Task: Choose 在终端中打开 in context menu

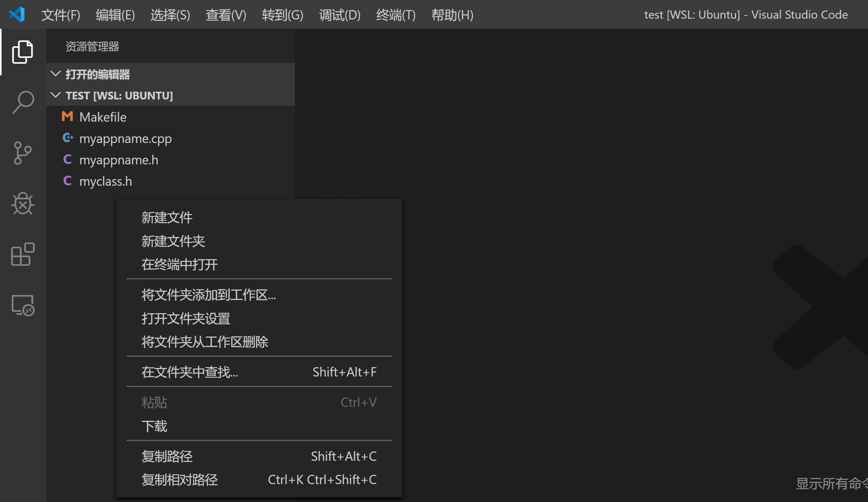Action: pos(179,265)
